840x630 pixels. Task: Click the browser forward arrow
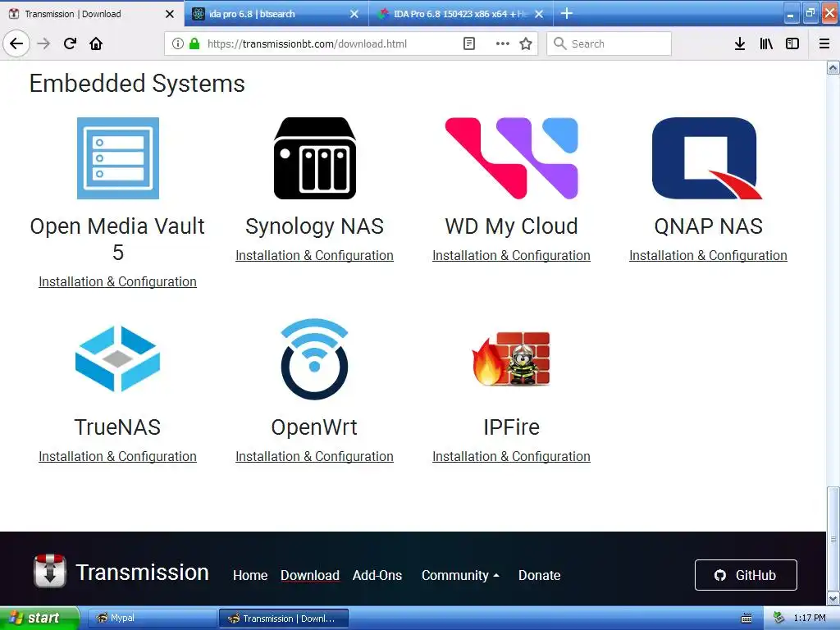[43, 43]
